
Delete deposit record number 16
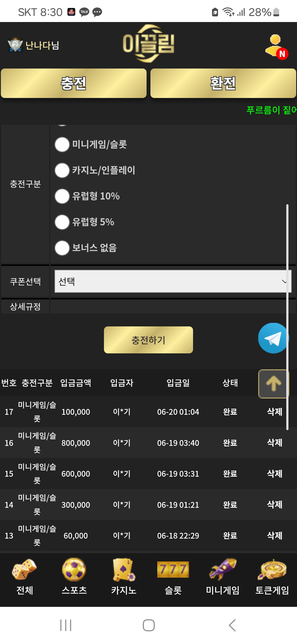pos(274,443)
